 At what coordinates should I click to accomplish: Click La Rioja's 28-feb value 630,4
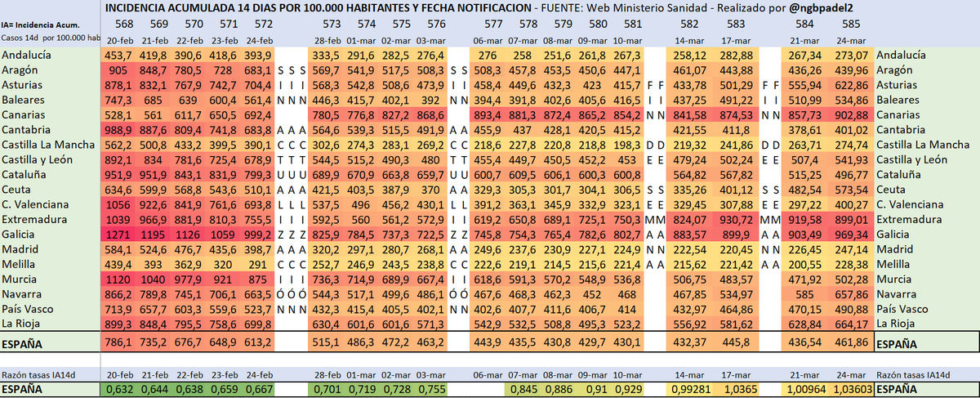[327, 324]
